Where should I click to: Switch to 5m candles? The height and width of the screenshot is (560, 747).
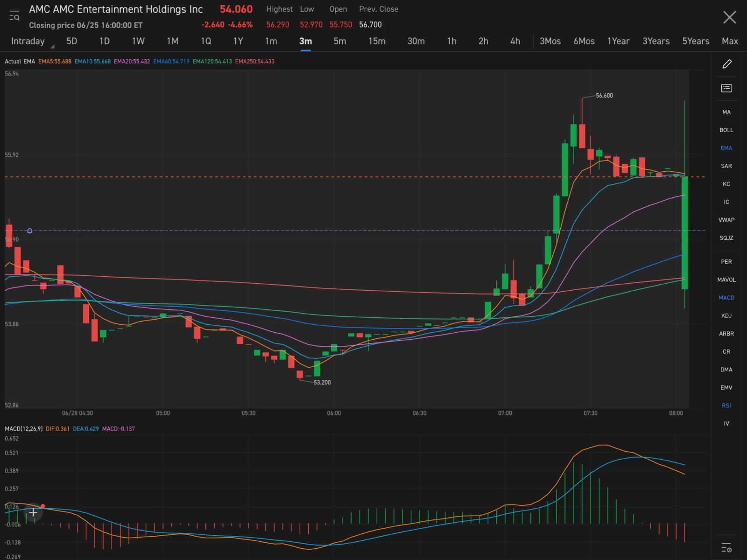click(x=339, y=41)
